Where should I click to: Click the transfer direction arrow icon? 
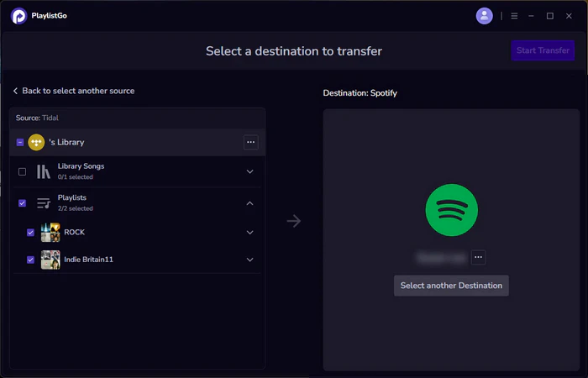[x=294, y=221]
